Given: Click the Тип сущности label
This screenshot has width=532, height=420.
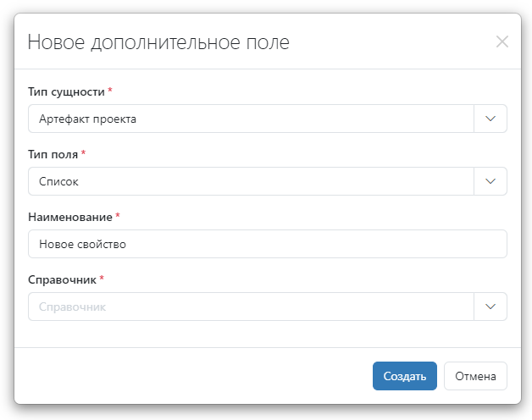Looking at the screenshot, I should tap(66, 92).
